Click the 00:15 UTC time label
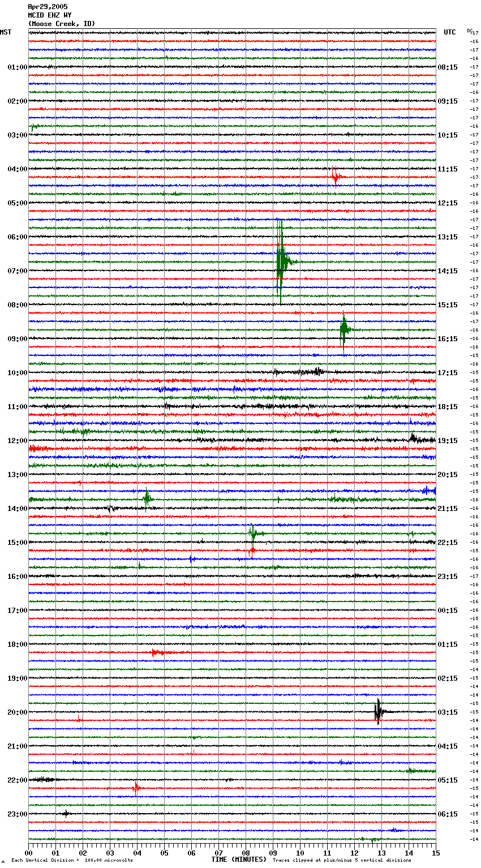This screenshot has height=868, width=481. click(x=448, y=611)
